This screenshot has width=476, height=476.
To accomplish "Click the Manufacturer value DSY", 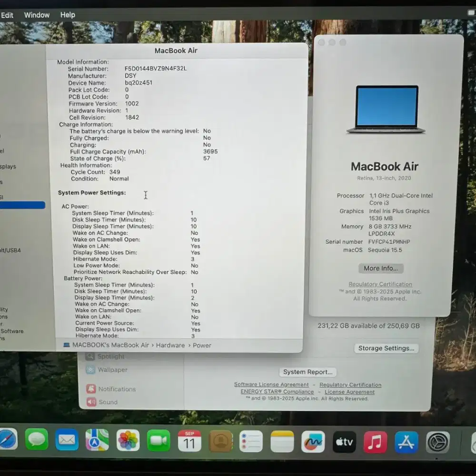I will click(130, 76).
